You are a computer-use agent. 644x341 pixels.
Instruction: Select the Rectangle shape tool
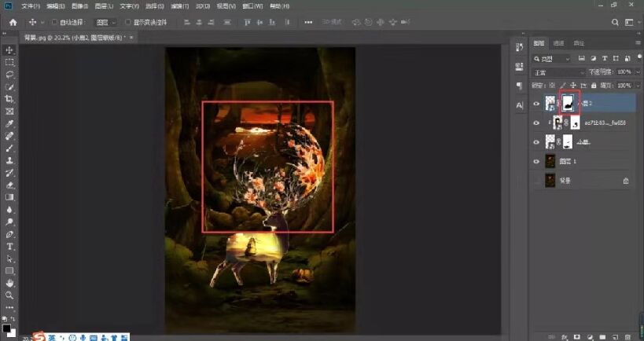[x=9, y=271]
